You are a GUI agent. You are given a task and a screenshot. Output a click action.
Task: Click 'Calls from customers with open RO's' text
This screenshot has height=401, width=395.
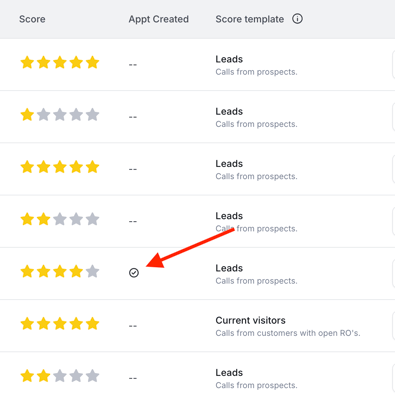pyautogui.click(x=288, y=333)
